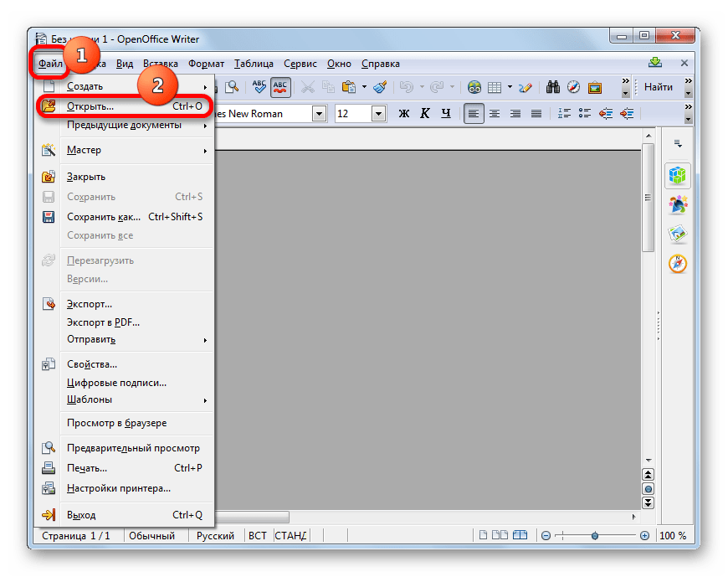The image size is (728, 577).
Task: Click the zoom out minus button
Action: 546,536
